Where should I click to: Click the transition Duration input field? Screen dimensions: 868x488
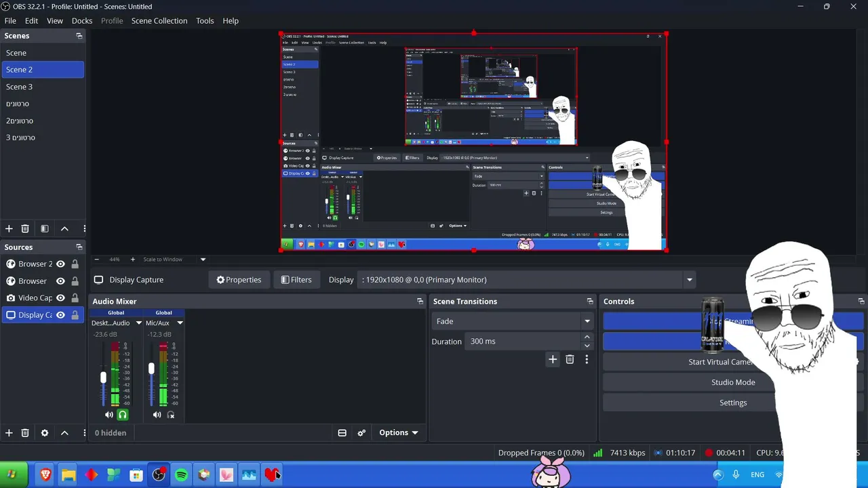524,342
